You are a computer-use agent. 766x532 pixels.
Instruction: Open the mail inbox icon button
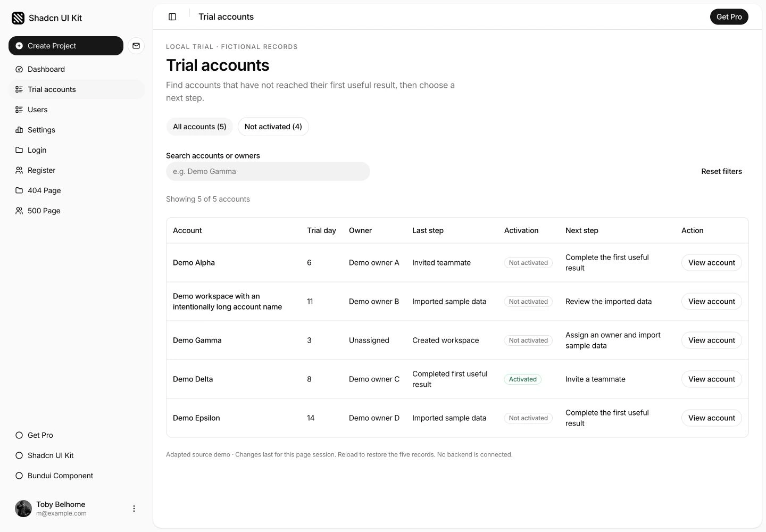[136, 46]
